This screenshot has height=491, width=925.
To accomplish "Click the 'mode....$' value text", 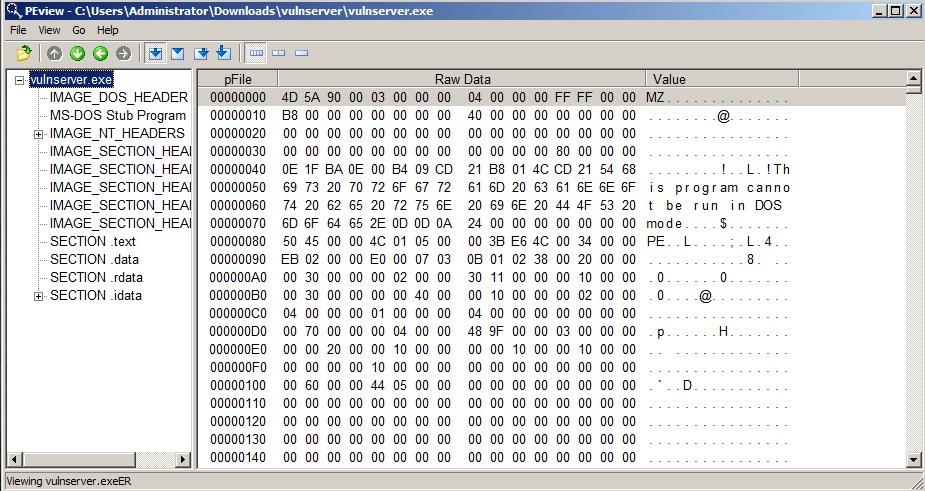I will point(687,224).
